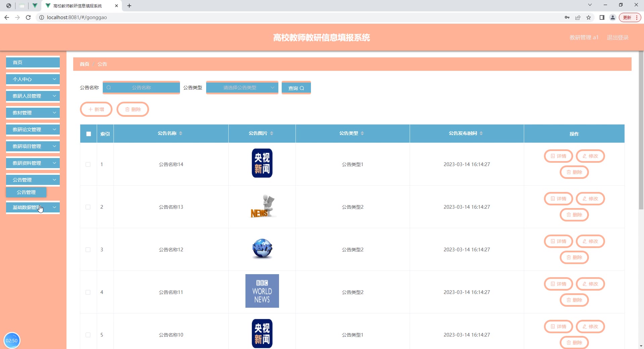
Task: View 详情 for 公告名称12
Action: [x=558, y=241]
